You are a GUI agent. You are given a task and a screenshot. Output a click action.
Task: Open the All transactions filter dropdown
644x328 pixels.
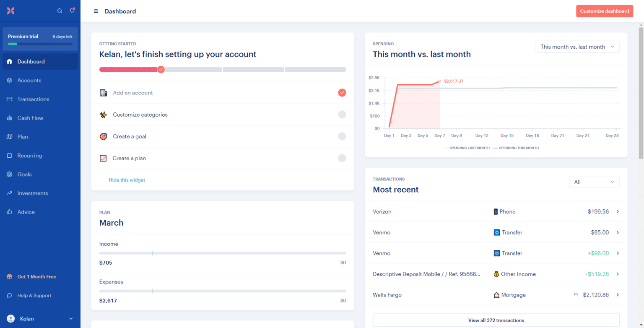(594, 182)
